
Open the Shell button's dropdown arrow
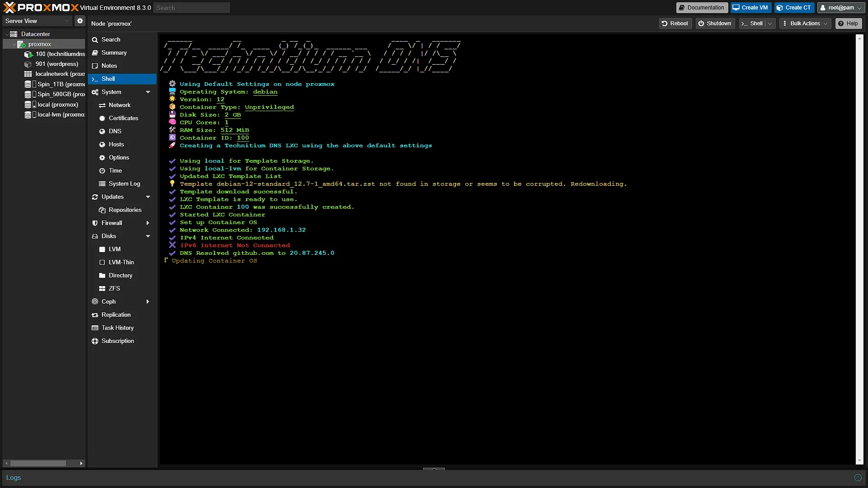770,23
